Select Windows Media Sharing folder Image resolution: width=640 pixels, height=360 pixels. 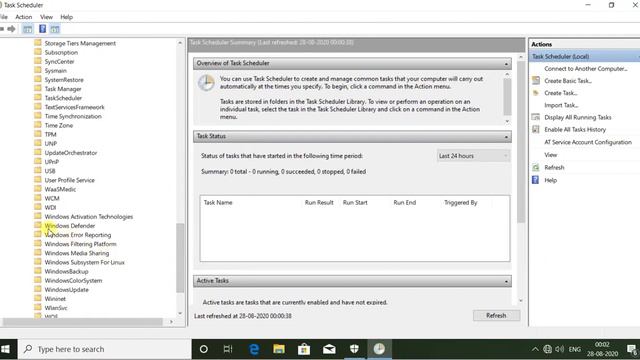point(77,253)
